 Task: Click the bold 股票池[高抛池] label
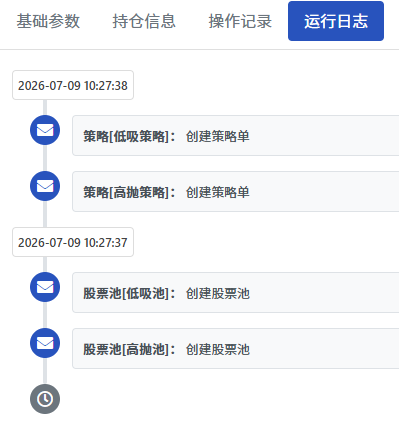point(129,349)
